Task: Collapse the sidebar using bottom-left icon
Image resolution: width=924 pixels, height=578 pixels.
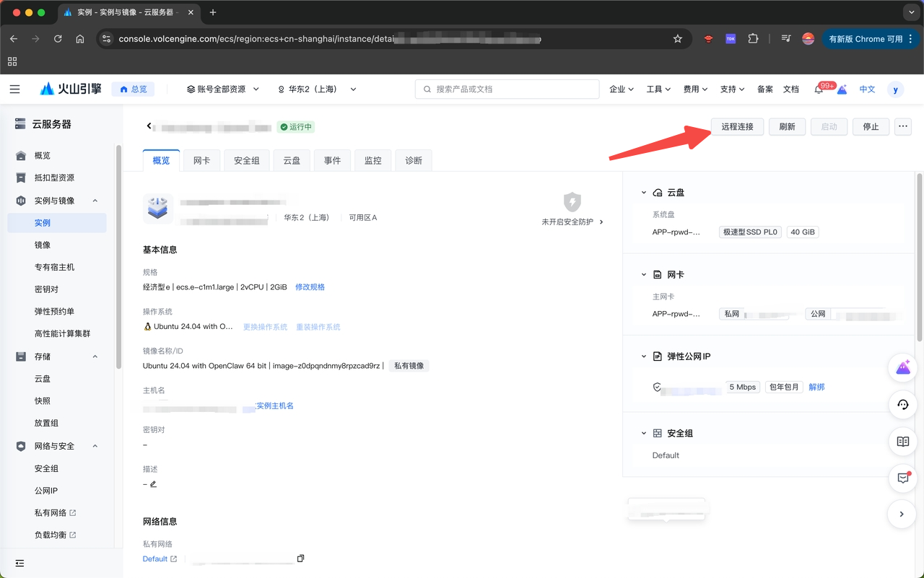Action: pyautogui.click(x=19, y=563)
